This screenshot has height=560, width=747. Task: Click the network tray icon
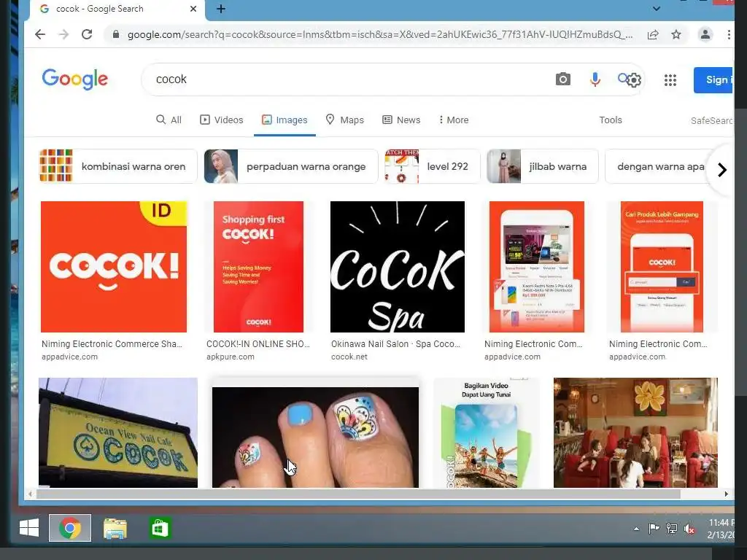[672, 529]
